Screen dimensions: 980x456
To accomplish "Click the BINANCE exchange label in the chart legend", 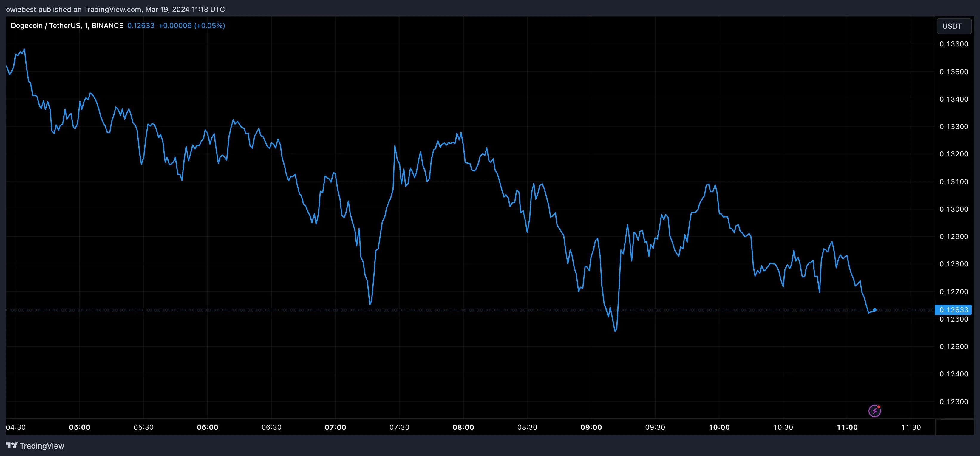I will (x=108, y=25).
